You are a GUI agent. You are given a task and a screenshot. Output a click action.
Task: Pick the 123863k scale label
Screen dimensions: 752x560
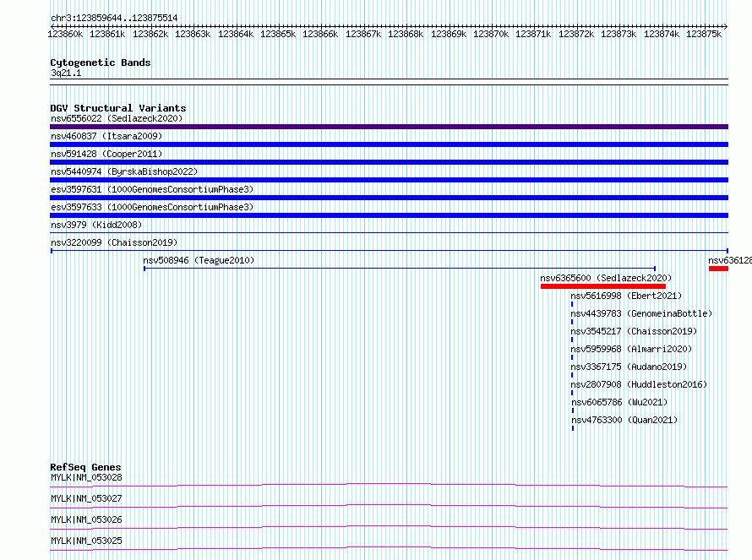click(x=193, y=34)
